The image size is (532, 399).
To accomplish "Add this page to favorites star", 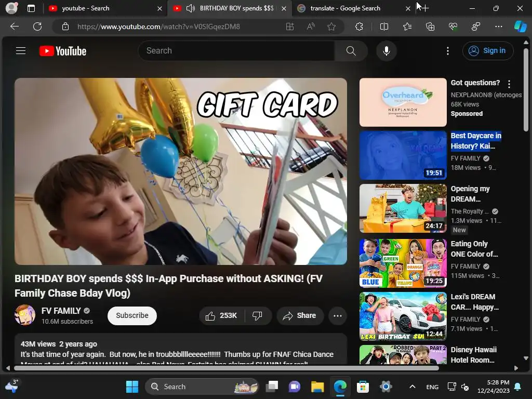I will [331, 26].
